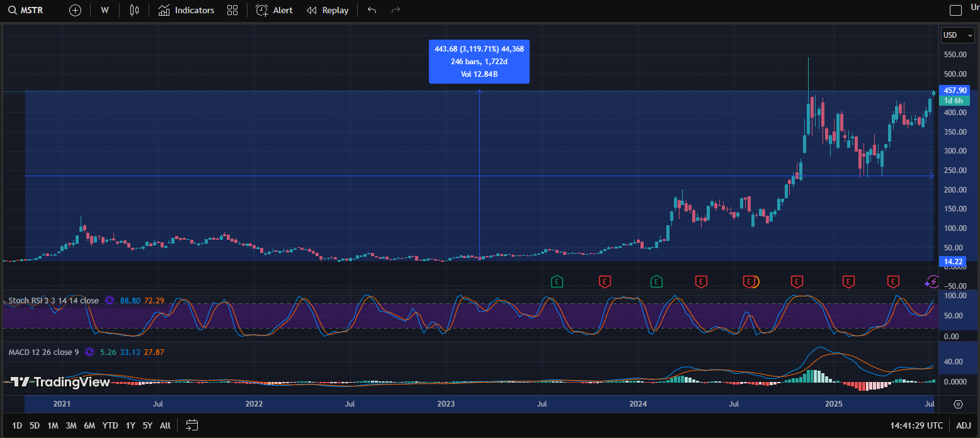Open the 14:41:29 UTC timezone menu
The image size is (980, 438).
(x=916, y=425)
